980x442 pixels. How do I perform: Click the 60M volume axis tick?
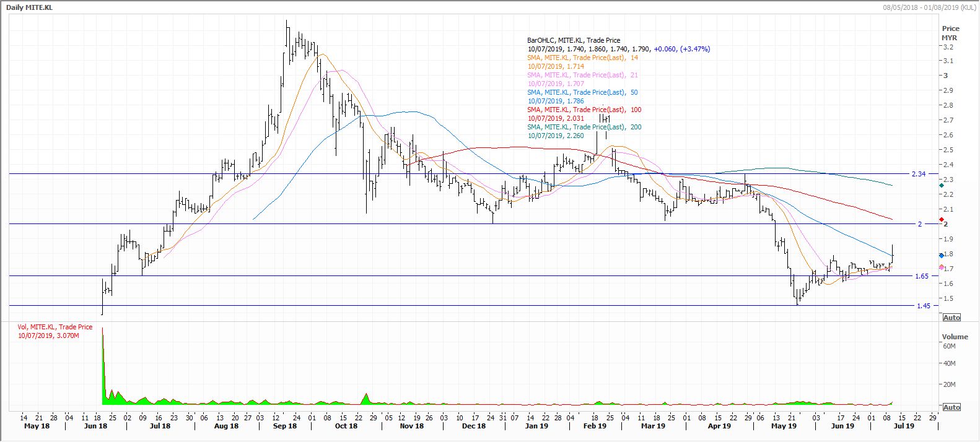click(949, 346)
